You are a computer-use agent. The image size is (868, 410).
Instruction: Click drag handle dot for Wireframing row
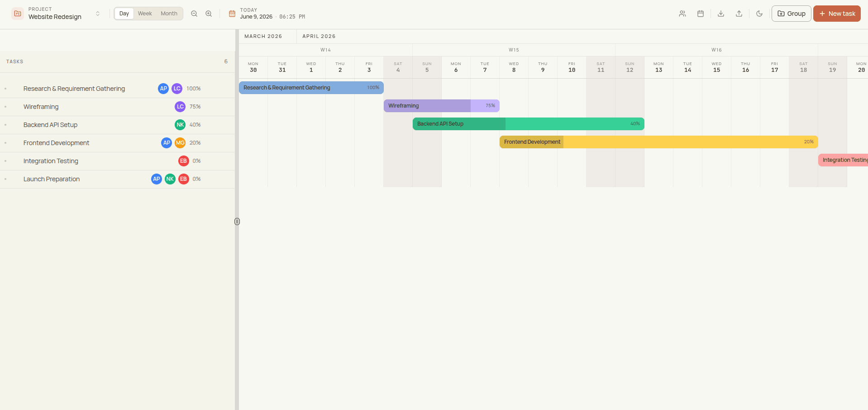[x=5, y=107]
